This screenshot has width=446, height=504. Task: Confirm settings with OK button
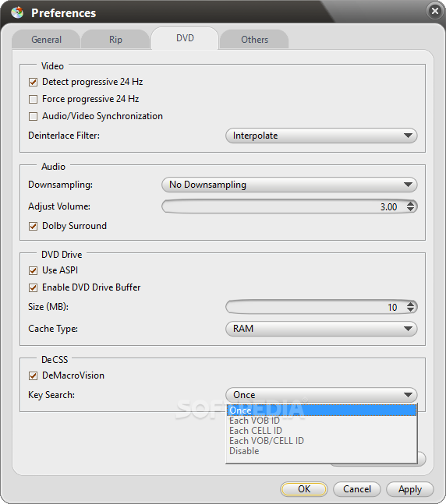304,489
